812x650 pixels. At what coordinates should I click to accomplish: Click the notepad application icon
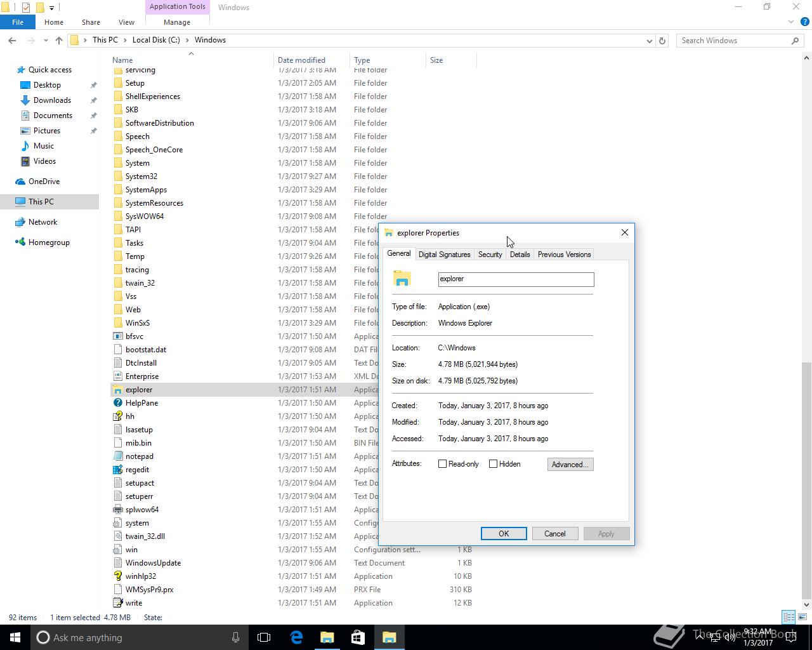coord(117,456)
